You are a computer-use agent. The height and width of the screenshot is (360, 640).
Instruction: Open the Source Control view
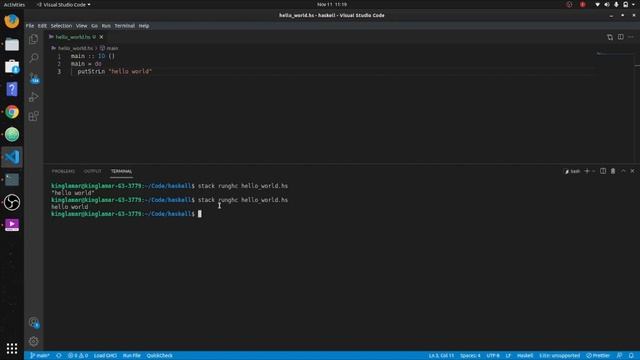click(33, 78)
